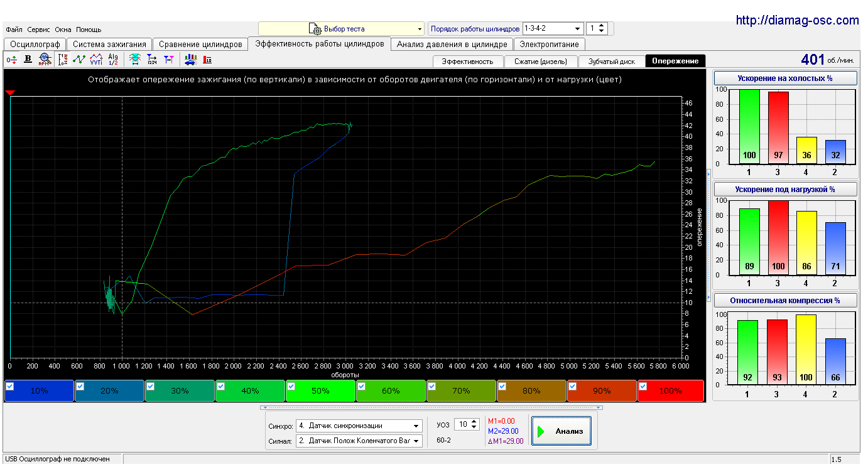Toggle the 60% load checkbox
The image size is (868, 467).
pyautogui.click(x=361, y=387)
